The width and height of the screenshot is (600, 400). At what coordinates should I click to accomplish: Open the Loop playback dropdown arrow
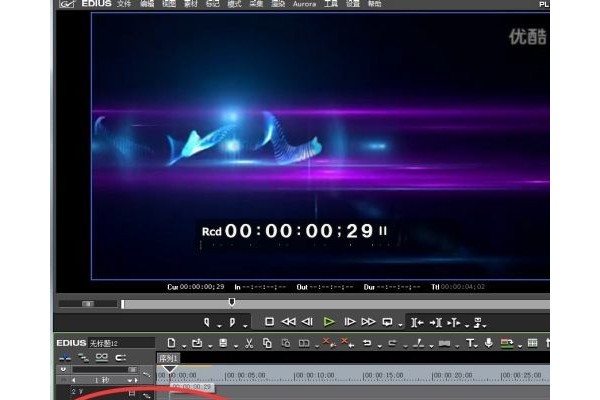click(x=400, y=326)
